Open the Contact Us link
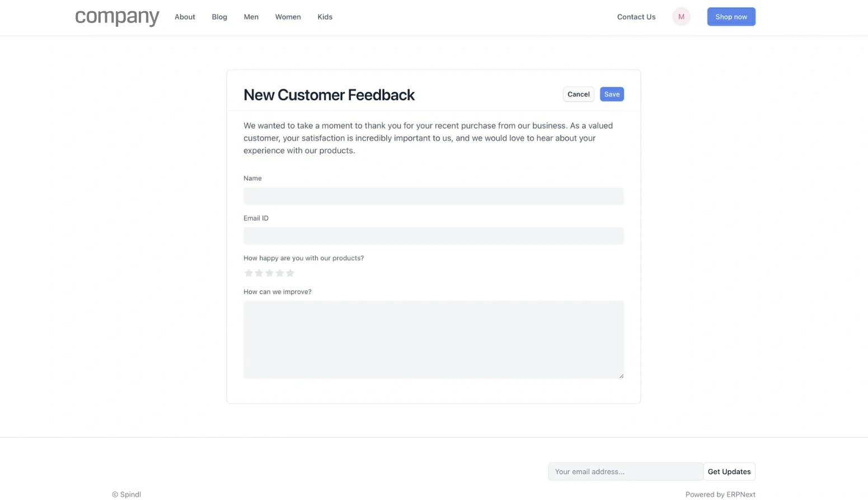 (636, 17)
